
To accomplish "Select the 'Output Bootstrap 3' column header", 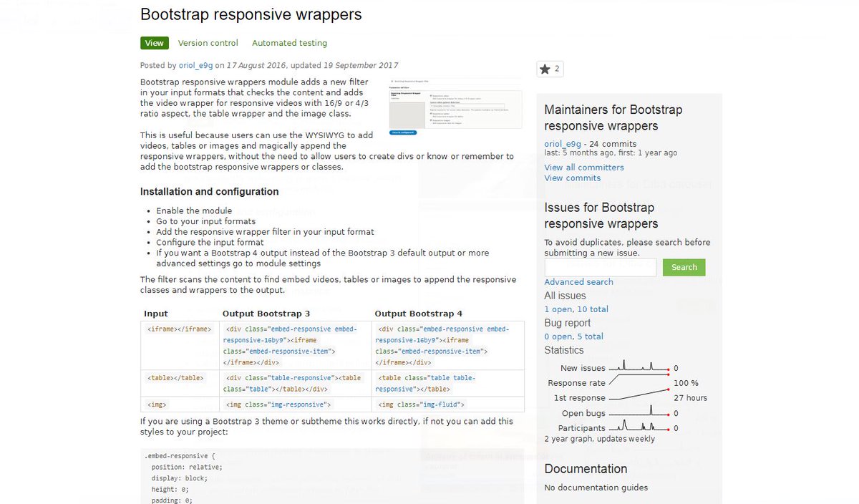I will [266, 314].
